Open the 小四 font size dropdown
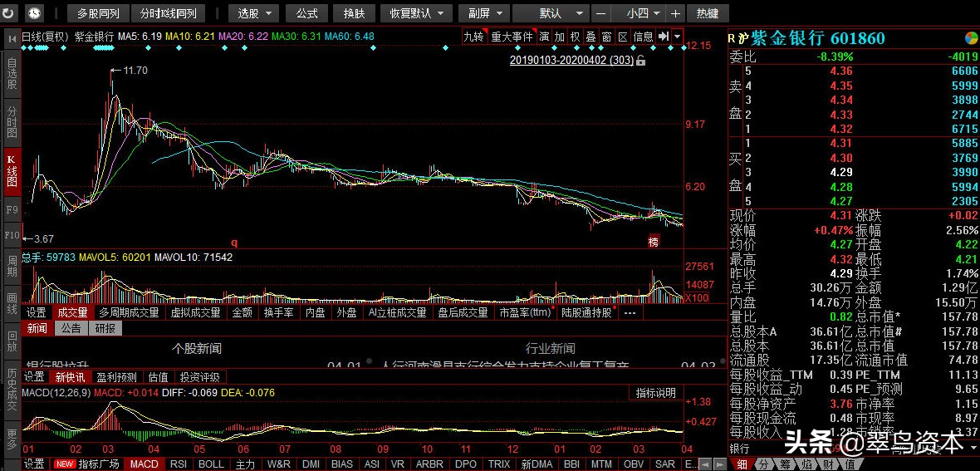 tap(638, 13)
